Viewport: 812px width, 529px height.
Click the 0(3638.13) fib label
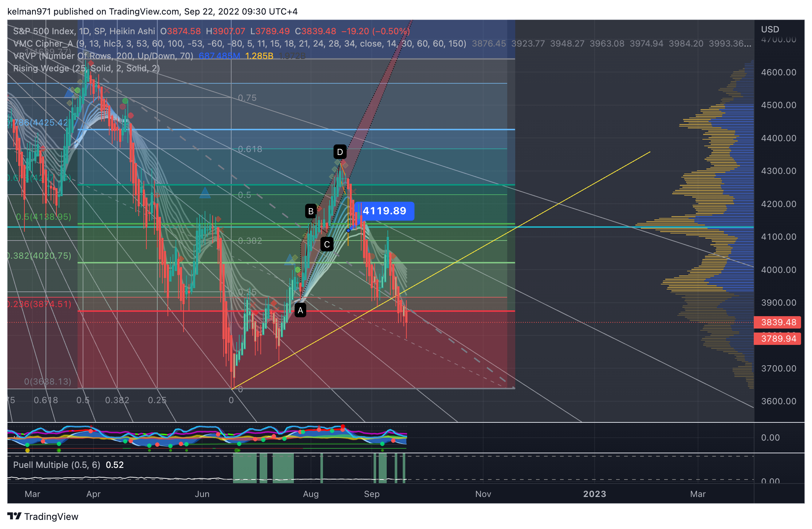48,382
